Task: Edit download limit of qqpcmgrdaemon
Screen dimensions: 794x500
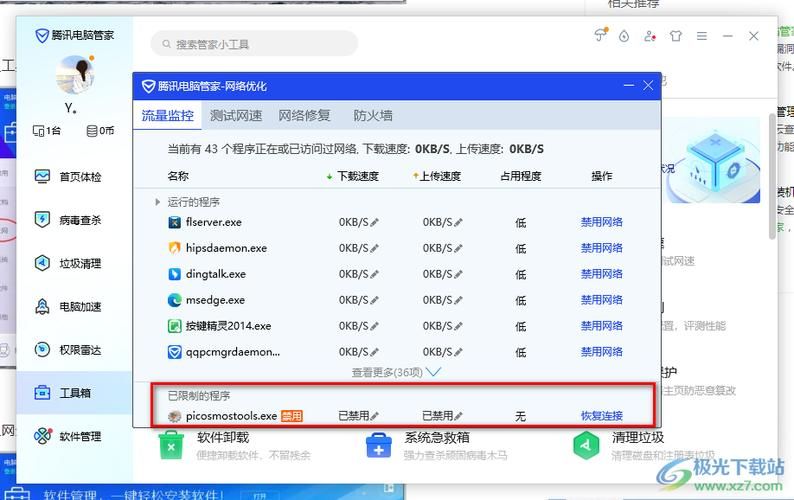Action: point(375,352)
